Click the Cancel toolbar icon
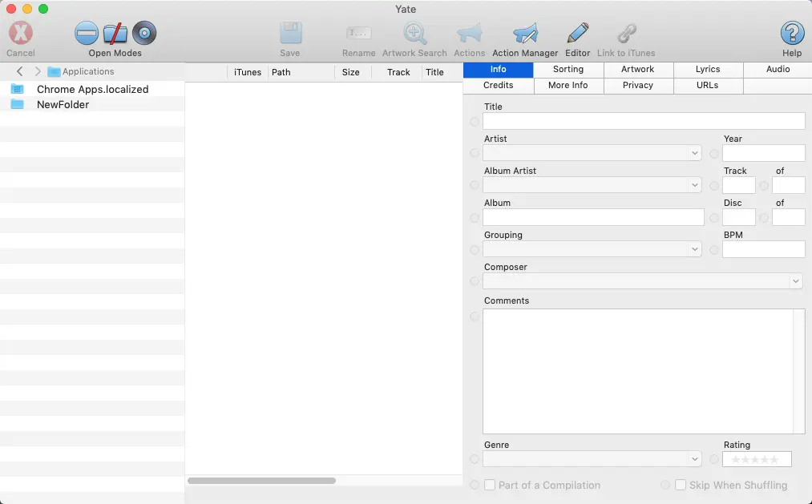Image resolution: width=812 pixels, height=504 pixels. (21, 33)
